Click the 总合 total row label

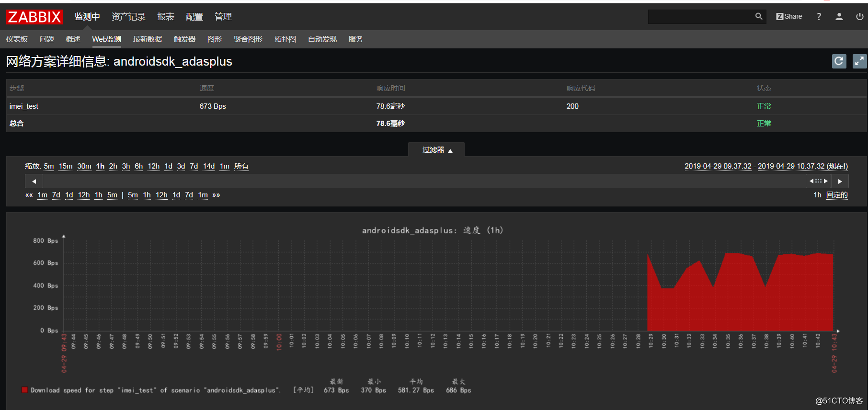click(x=17, y=124)
